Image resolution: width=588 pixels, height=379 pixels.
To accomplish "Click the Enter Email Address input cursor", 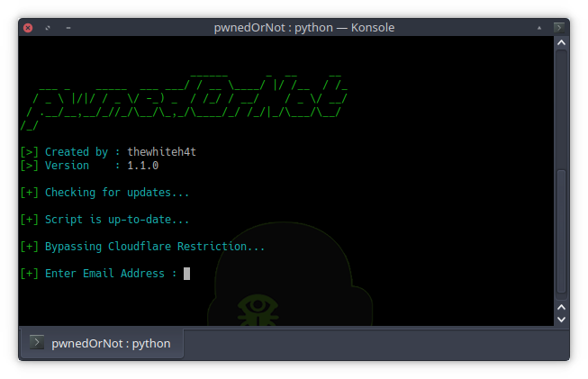I will (x=186, y=274).
